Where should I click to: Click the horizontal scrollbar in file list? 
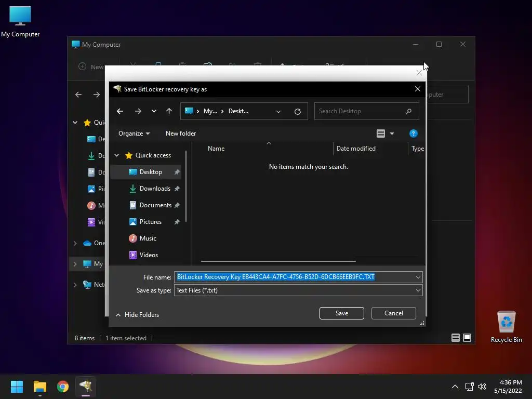278,261
